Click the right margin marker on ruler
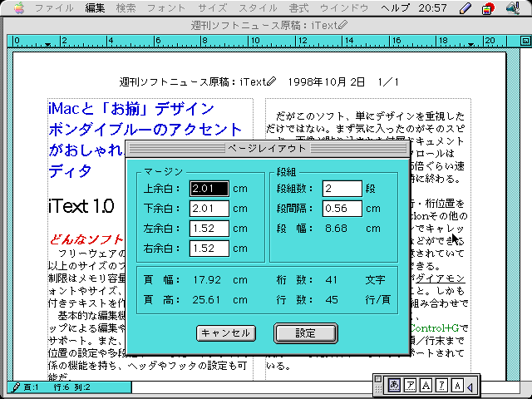 (470, 44)
